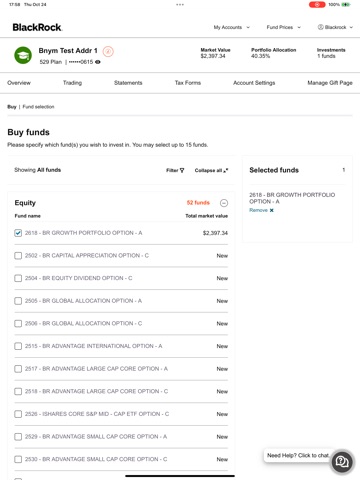Image resolution: width=360 pixels, height=480 pixels.
Task: Click the $2,397.34 total market value cell
Action: pyautogui.click(x=215, y=233)
